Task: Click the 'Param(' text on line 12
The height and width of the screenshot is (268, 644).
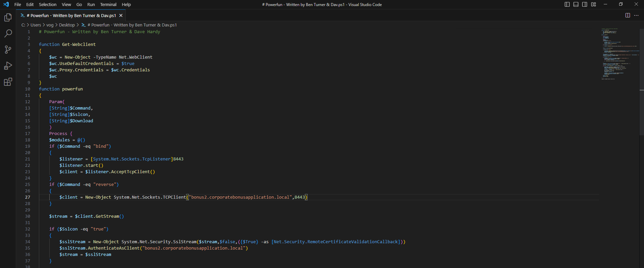Action: [x=57, y=102]
